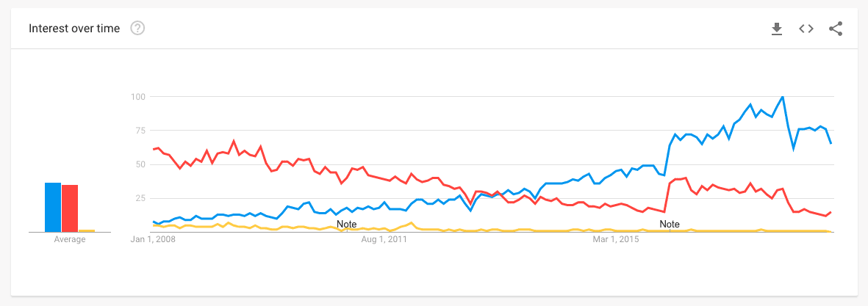The height and width of the screenshot is (306, 868).
Task: Click the Jan 1, 2008 axis label
Action: [x=153, y=239]
